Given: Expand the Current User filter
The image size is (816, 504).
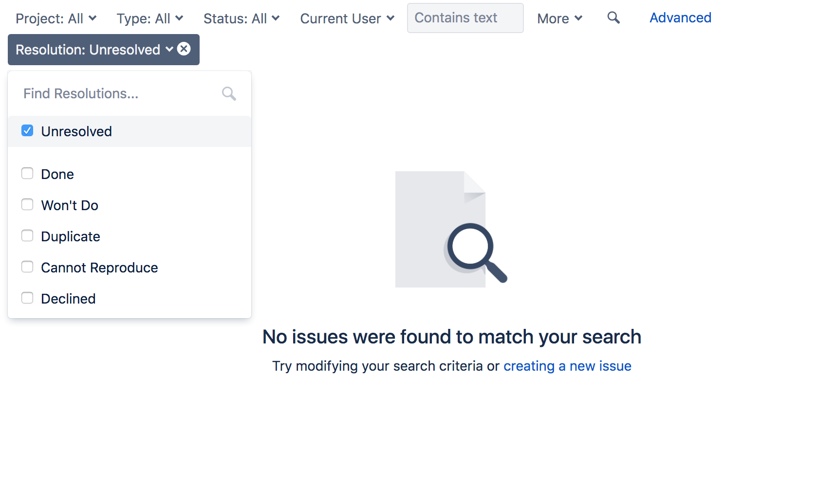Looking at the screenshot, I should point(347,18).
